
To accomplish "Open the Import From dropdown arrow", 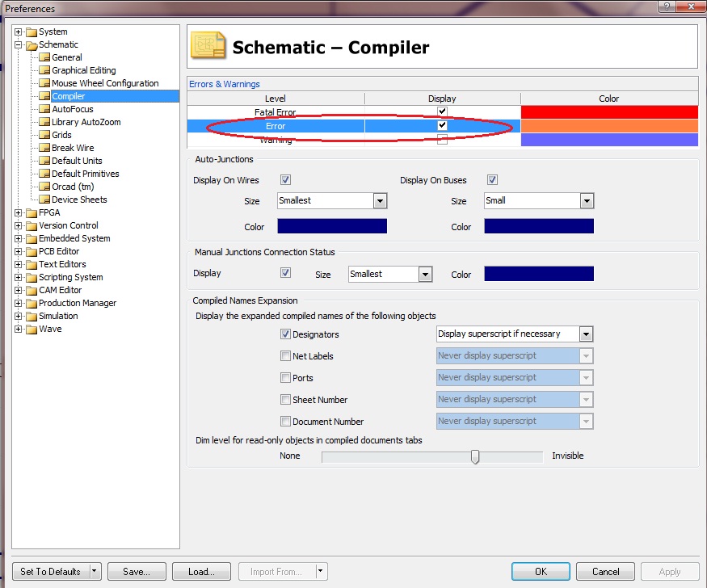I will [320, 571].
